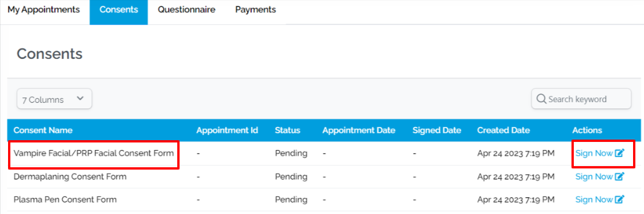Sort by Signed Date column header
This screenshot has height=214, width=644.
[x=437, y=130]
